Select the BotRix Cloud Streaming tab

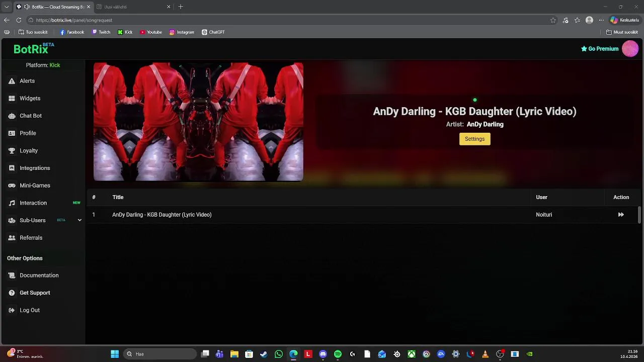(53, 7)
